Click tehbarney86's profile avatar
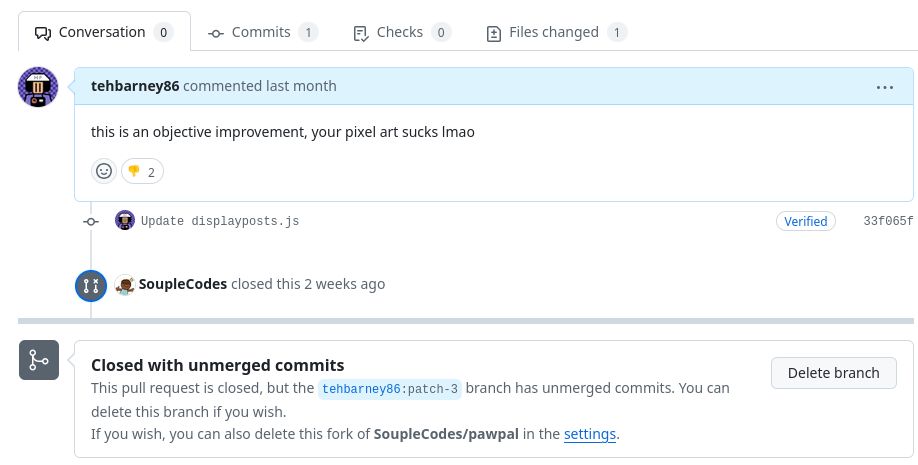Screen dimensions: 918x465 pyautogui.click(x=38, y=87)
